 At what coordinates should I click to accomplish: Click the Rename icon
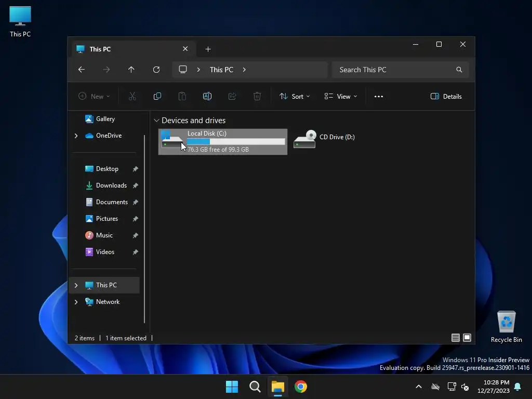(207, 96)
